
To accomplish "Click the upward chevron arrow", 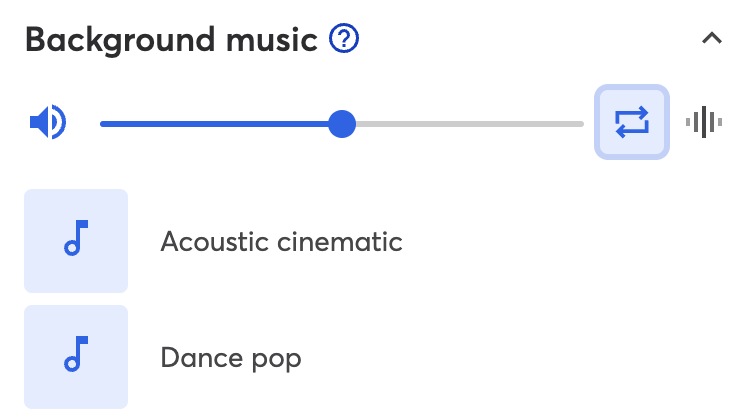I will coord(712,38).
